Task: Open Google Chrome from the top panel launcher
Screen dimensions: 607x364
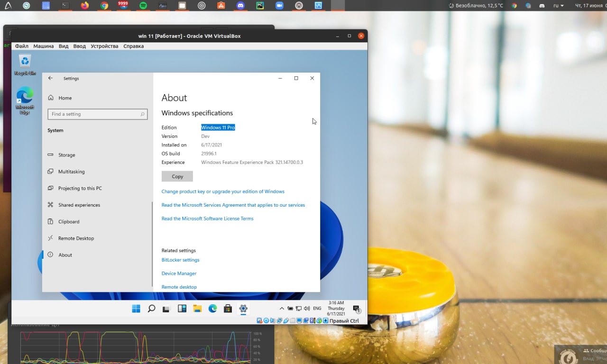Action: tap(104, 6)
